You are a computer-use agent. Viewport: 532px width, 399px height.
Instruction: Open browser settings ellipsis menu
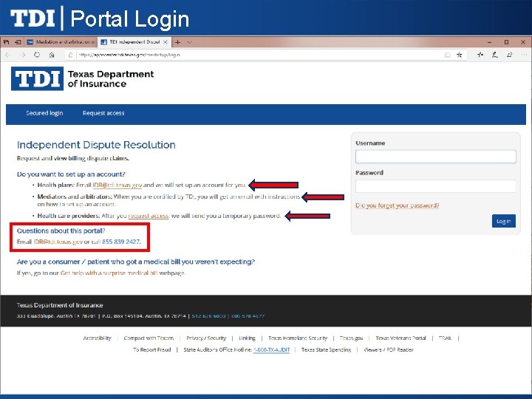pyautogui.click(x=524, y=55)
